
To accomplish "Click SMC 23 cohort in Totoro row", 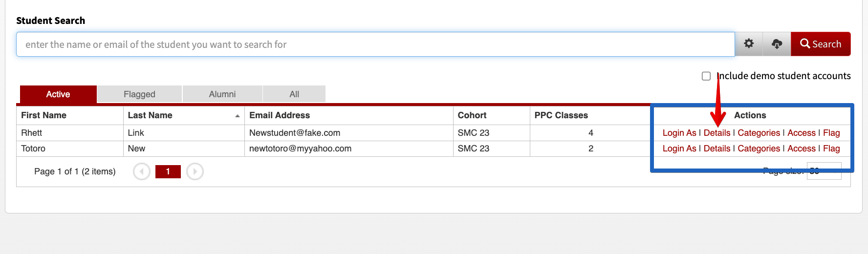I will (491, 148).
